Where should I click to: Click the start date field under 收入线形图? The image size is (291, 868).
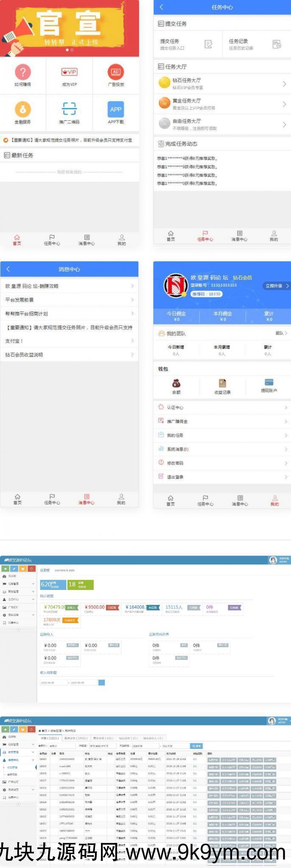(53, 683)
